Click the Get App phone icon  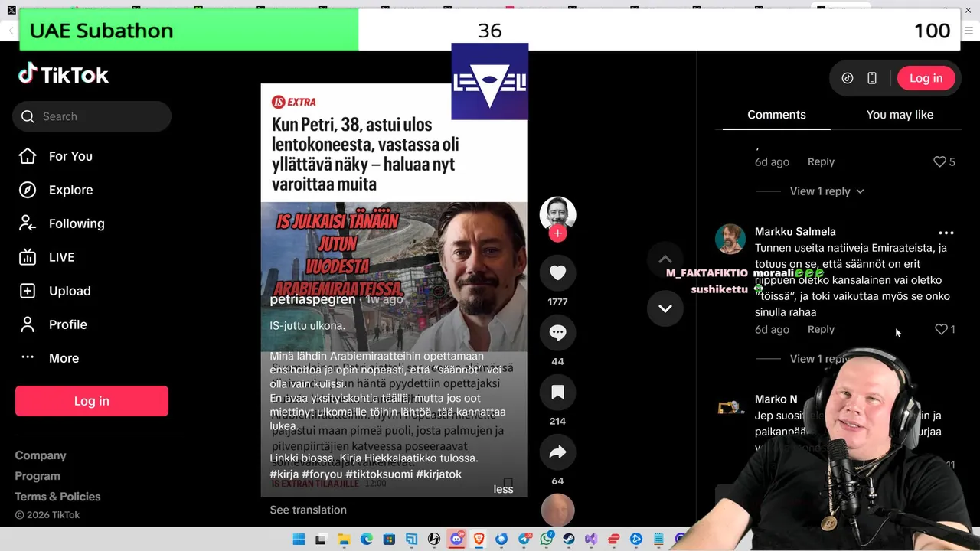click(872, 78)
